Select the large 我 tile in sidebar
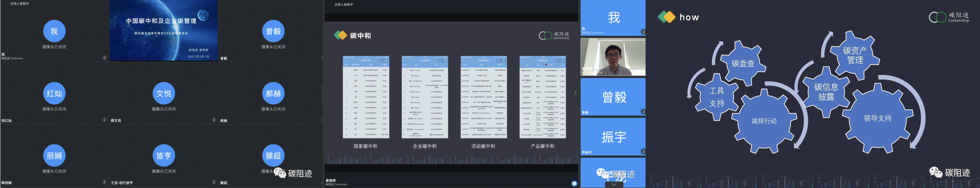 click(x=613, y=18)
